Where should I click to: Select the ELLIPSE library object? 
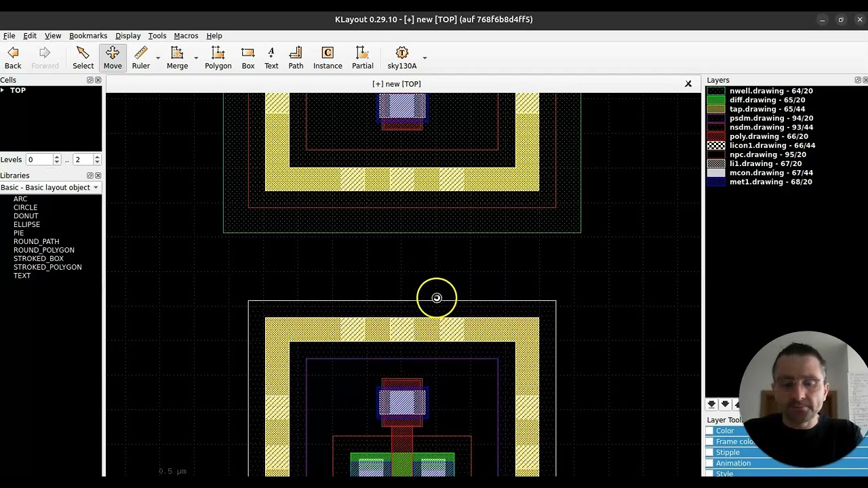tap(26, 224)
